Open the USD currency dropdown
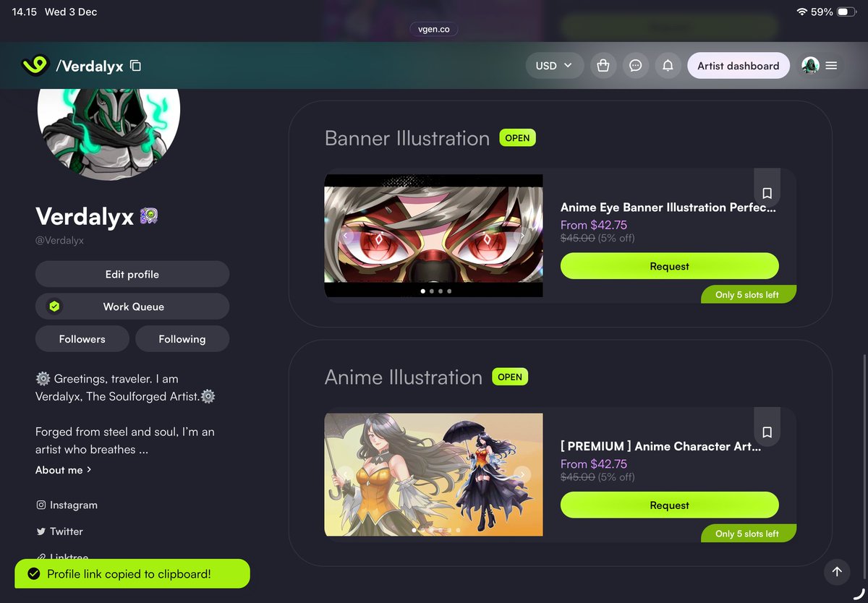Screen dimensions: 868x603 (x=555, y=66)
